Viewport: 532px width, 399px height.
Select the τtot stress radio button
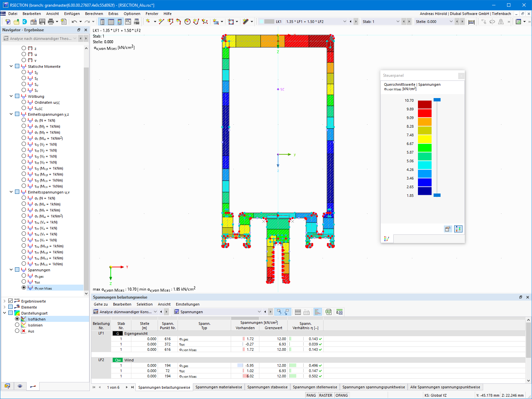pyautogui.click(x=24, y=282)
